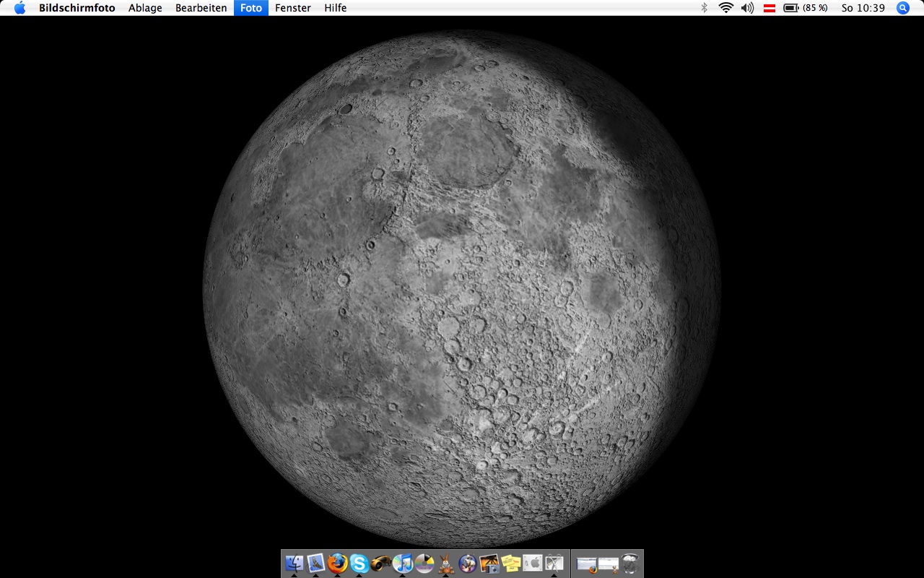Image resolution: width=924 pixels, height=578 pixels.
Task: Click the Skype icon in the Dock
Action: 359,563
